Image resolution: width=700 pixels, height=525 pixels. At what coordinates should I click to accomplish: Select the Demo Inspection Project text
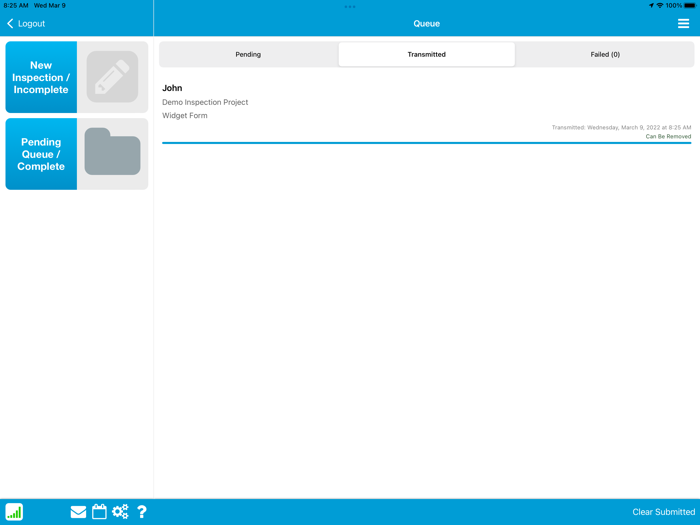click(205, 102)
